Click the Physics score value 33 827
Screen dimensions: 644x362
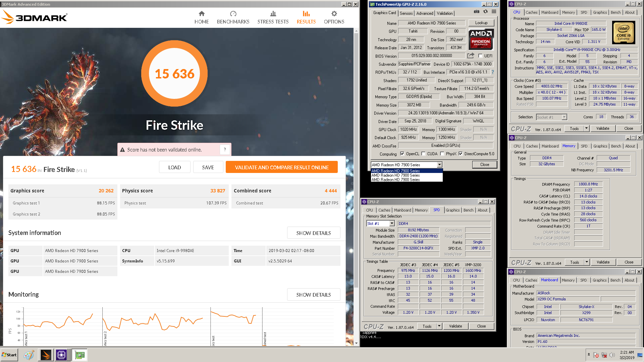click(x=218, y=191)
